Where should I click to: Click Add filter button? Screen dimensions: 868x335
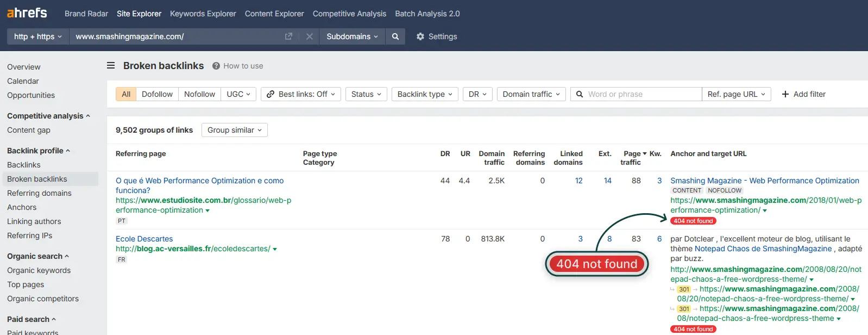(803, 94)
